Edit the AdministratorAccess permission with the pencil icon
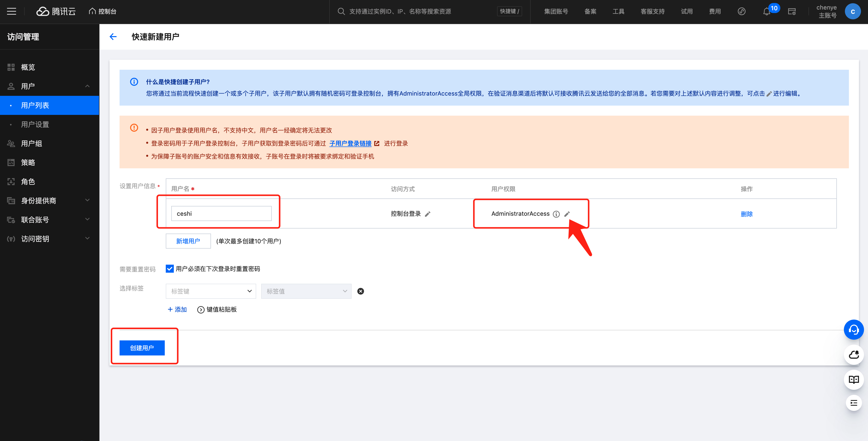The image size is (868, 441). pos(567,214)
